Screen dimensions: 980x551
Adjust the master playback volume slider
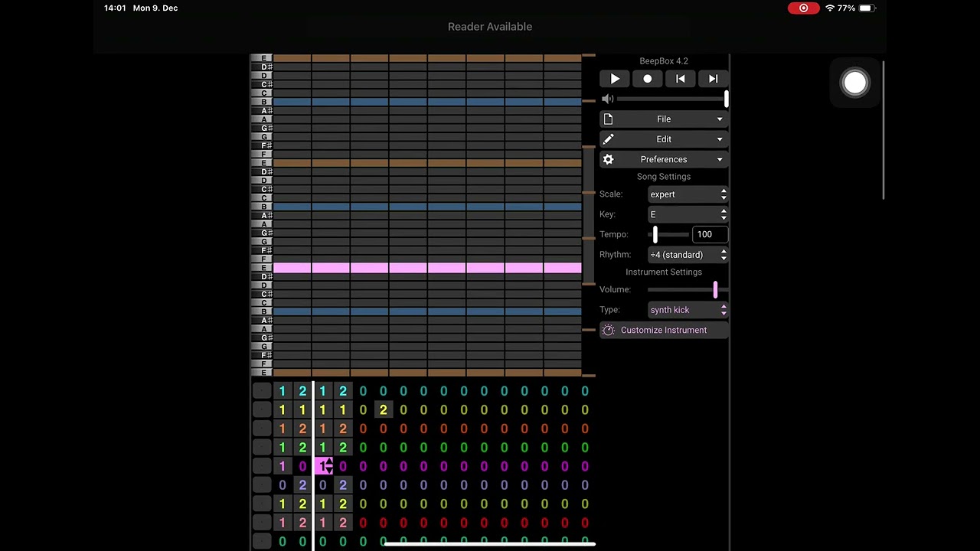pos(672,99)
